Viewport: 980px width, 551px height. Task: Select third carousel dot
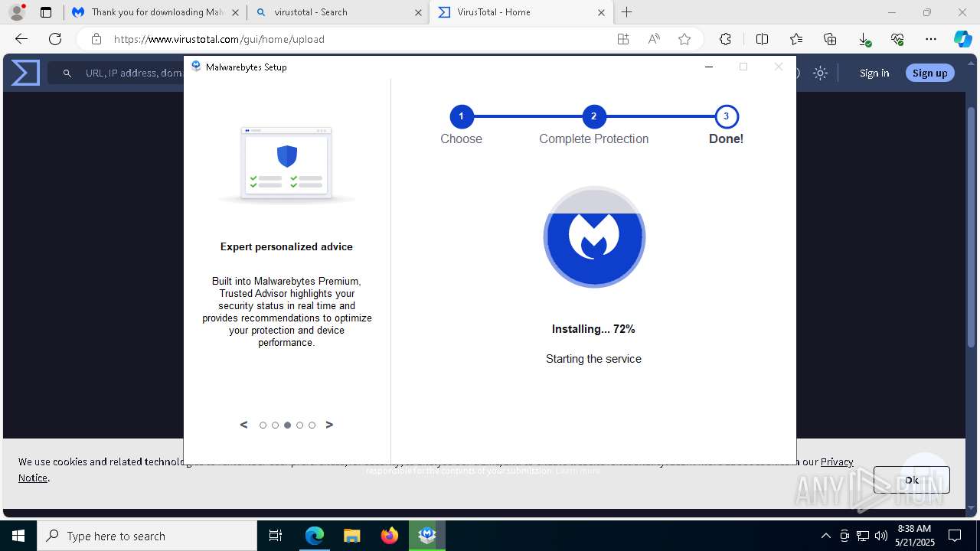coord(287,425)
